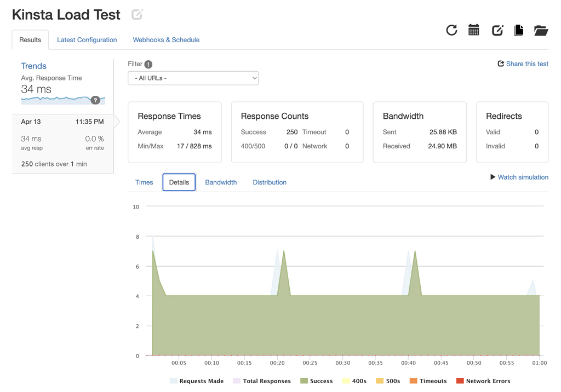Open the All URLs filter dropdown
This screenshot has height=392, width=561.
(193, 78)
